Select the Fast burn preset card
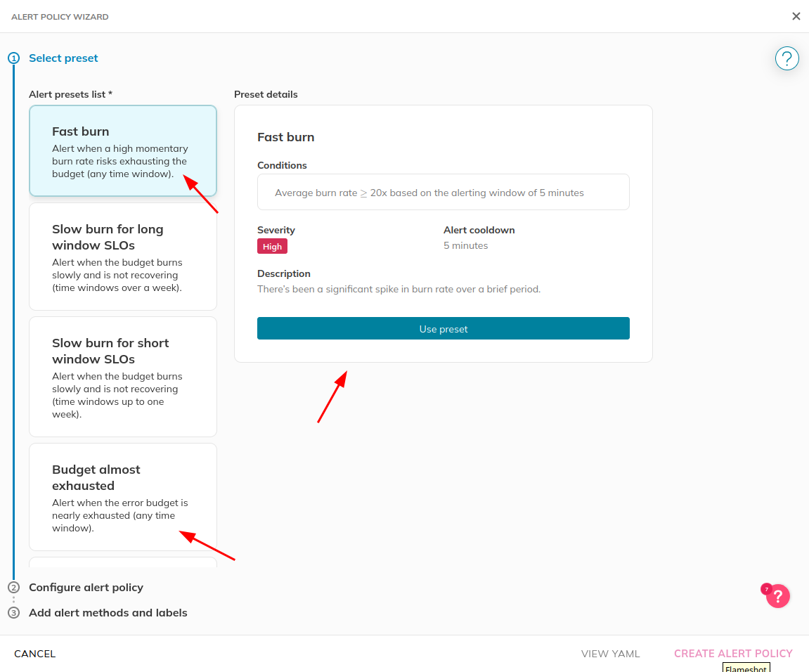The width and height of the screenshot is (809, 672). pos(123,150)
